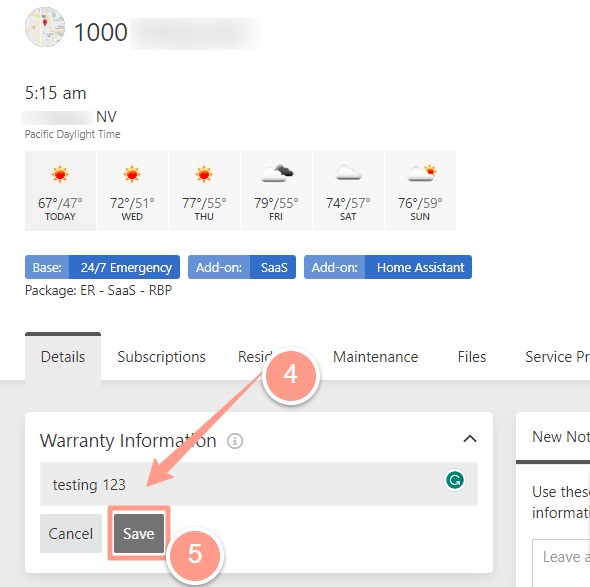Click the Warranty Information info icon

(x=235, y=441)
